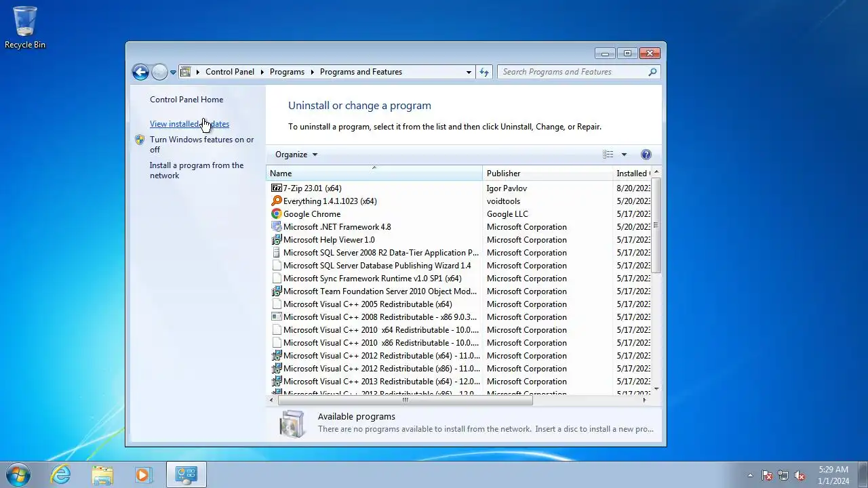Click the Control Panel breadcrumb

click(x=230, y=72)
